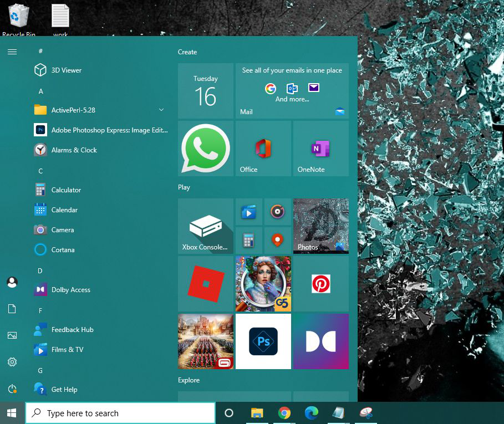The height and width of the screenshot is (424, 504).
Task: Click the Dolby Access tile
Action: pos(320,341)
